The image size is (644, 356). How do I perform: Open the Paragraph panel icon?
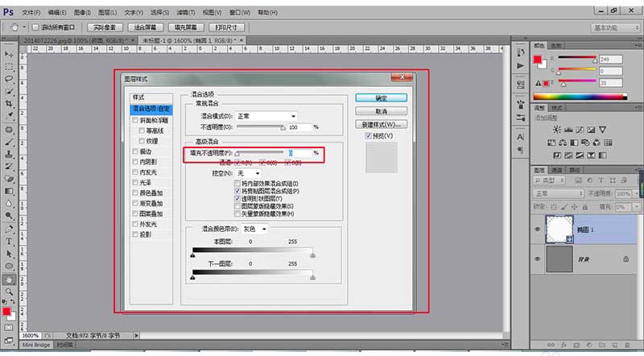521,150
